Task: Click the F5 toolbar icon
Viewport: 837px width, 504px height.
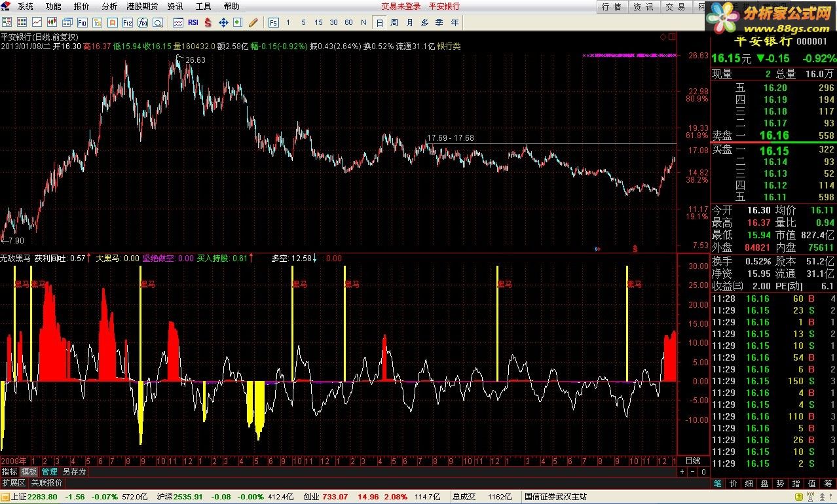Action: pos(273,22)
